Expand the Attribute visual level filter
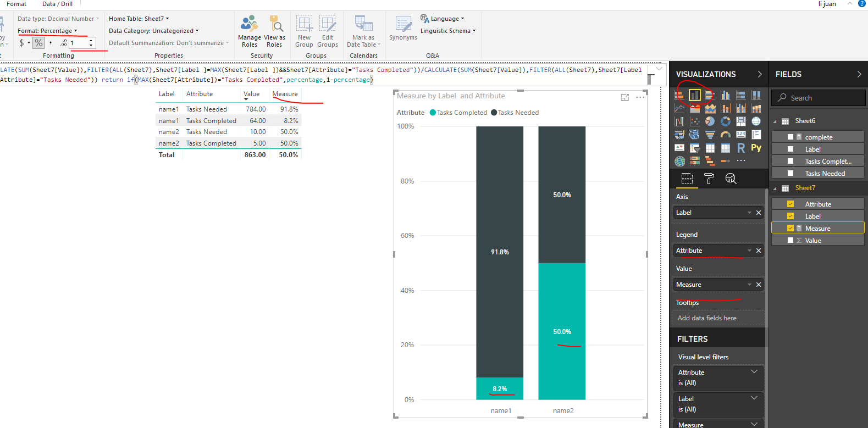The height and width of the screenshot is (428, 868). coord(754,372)
